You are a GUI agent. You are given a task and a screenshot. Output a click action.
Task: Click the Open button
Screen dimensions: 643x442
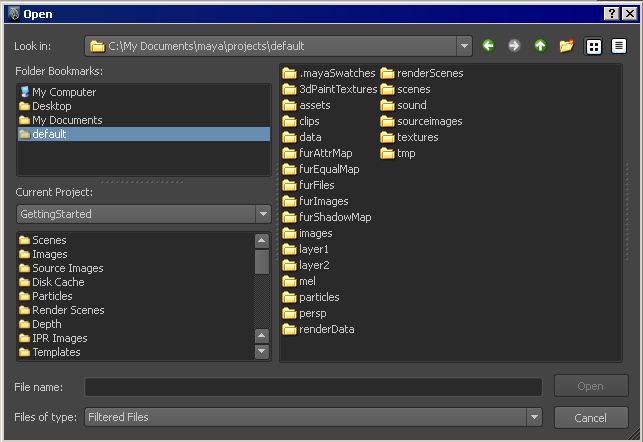click(591, 386)
